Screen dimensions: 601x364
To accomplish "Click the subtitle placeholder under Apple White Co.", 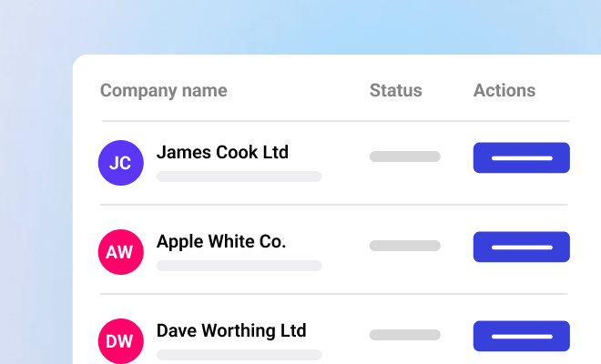I will (239, 266).
